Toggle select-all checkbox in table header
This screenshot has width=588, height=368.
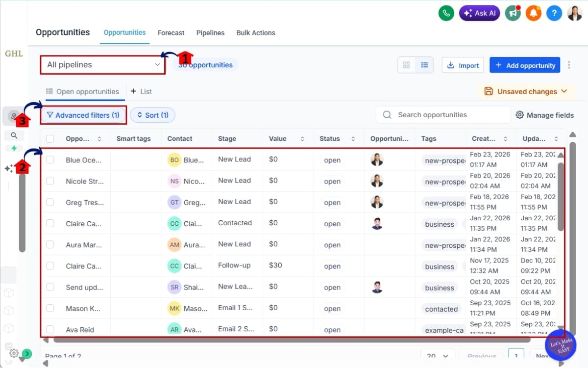click(50, 139)
